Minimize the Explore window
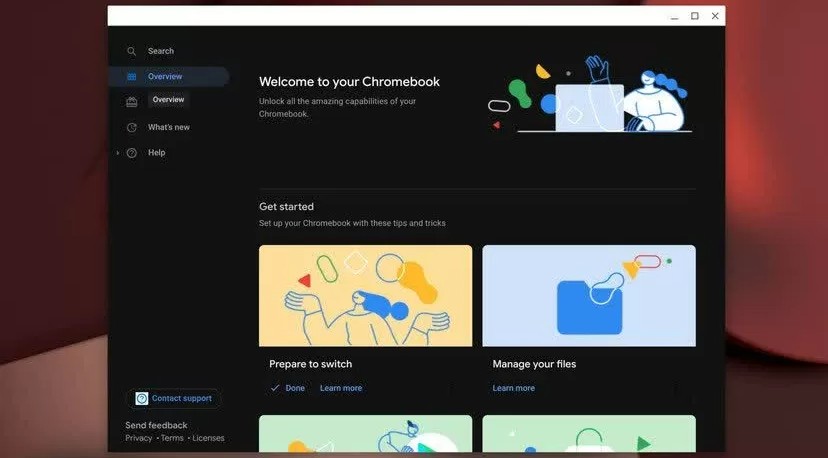 674,16
